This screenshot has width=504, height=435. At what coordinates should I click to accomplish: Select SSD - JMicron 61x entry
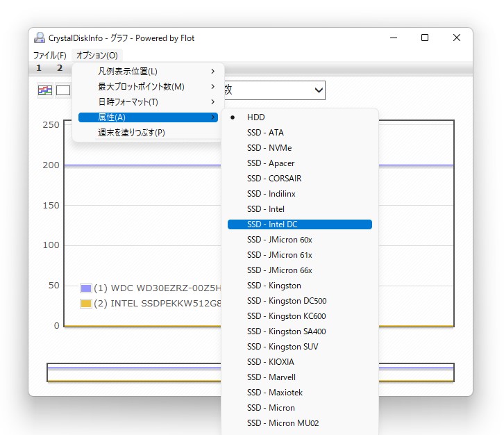point(300,255)
